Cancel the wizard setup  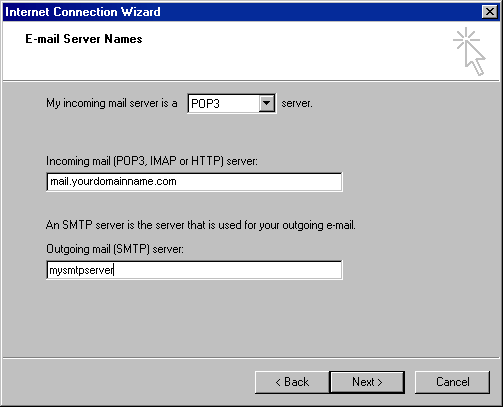[x=452, y=382]
